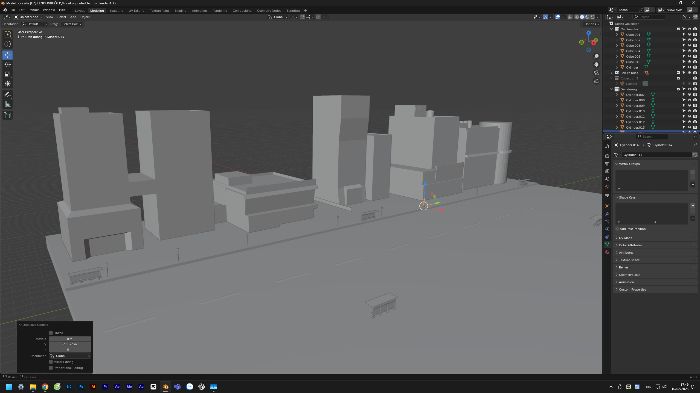Viewport: 700px width, 393px height.
Task: Open the blue wrench Modifiers properties tab
Action: tap(607, 214)
